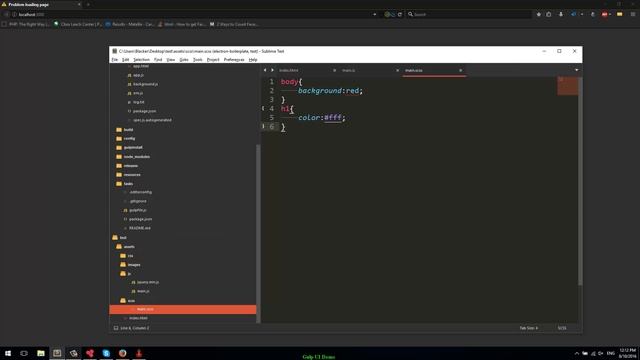640x360 pixels.
Task: Open the Goto menu
Action: point(184,60)
